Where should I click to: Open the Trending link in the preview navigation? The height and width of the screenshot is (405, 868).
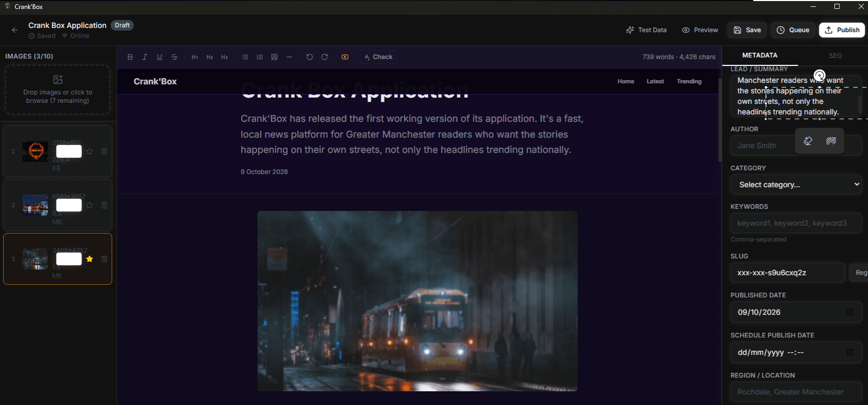(x=689, y=81)
